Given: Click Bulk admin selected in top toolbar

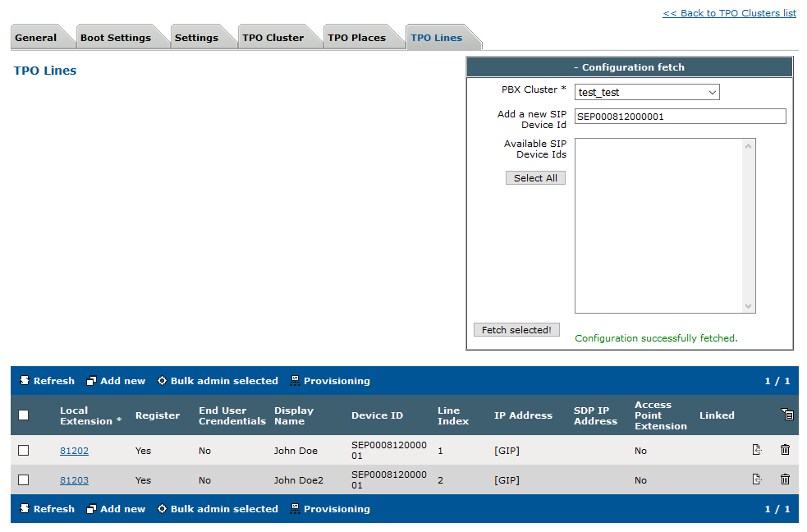Looking at the screenshot, I should pyautogui.click(x=218, y=381).
